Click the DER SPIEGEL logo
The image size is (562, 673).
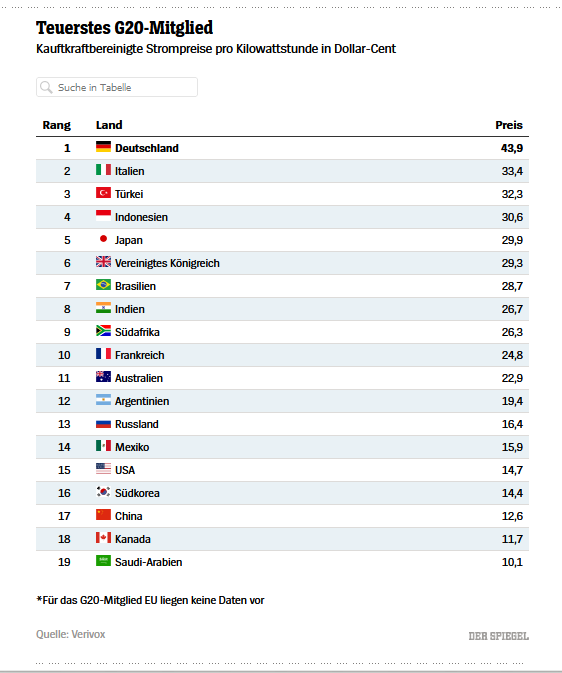[x=498, y=636]
